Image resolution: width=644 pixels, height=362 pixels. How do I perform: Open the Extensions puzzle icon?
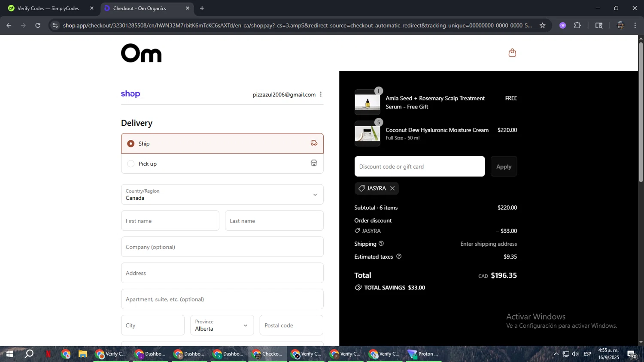577,25
